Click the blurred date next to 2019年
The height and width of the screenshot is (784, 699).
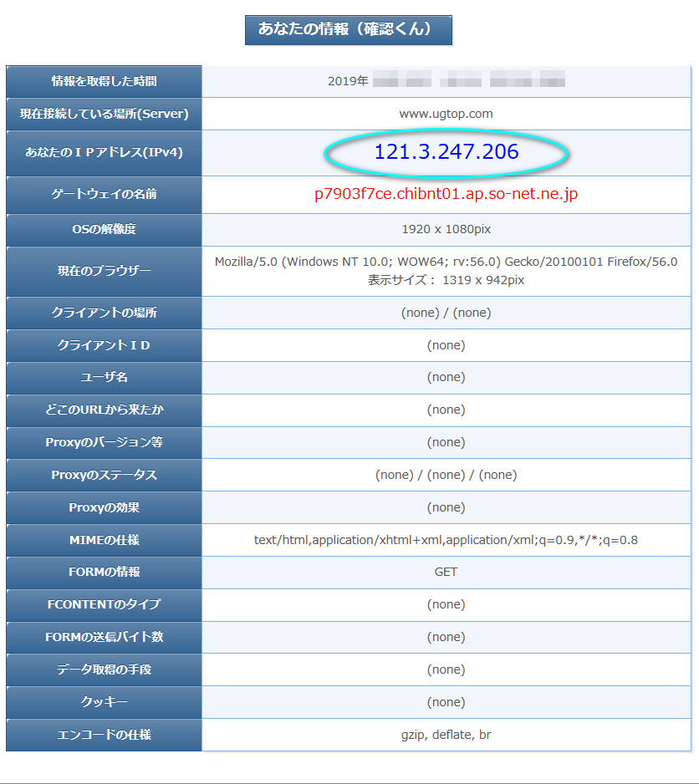(468, 81)
